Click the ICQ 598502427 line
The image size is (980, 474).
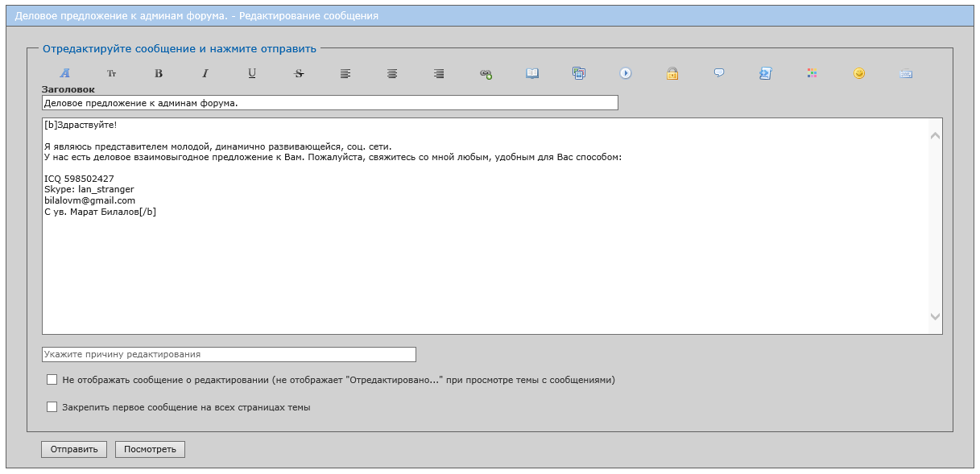(79, 179)
